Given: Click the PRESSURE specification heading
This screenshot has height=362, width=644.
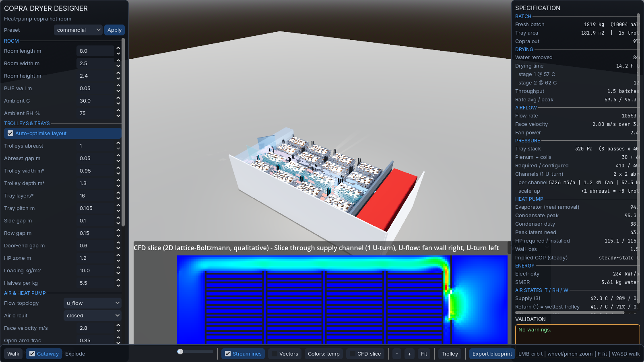Looking at the screenshot, I should coord(528,141).
